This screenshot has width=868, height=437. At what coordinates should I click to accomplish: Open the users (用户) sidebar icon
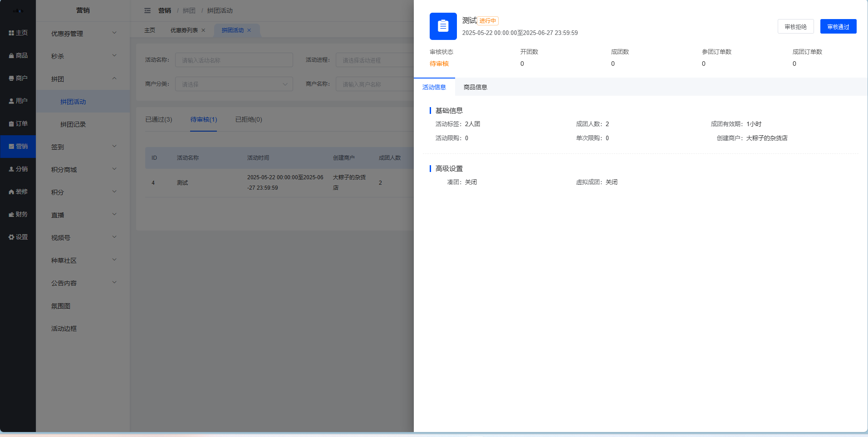pyautogui.click(x=11, y=101)
